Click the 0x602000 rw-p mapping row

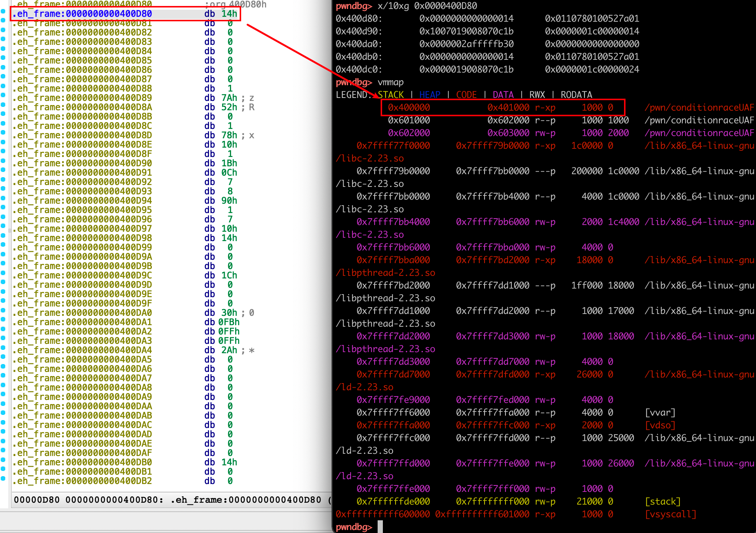[571, 133]
